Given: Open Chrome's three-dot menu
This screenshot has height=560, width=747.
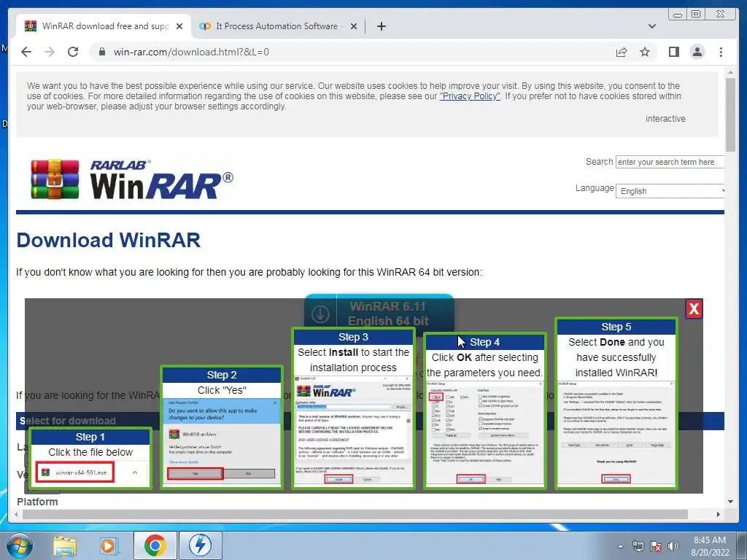Looking at the screenshot, I should point(721,52).
